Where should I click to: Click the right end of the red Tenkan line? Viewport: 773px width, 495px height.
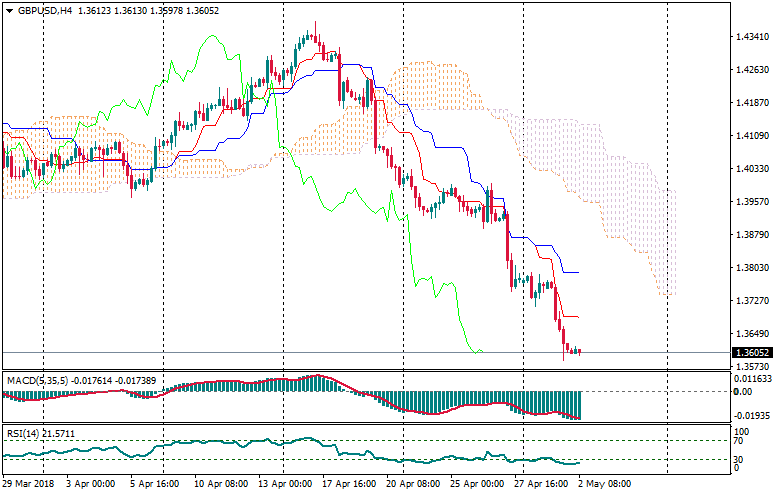click(578, 317)
